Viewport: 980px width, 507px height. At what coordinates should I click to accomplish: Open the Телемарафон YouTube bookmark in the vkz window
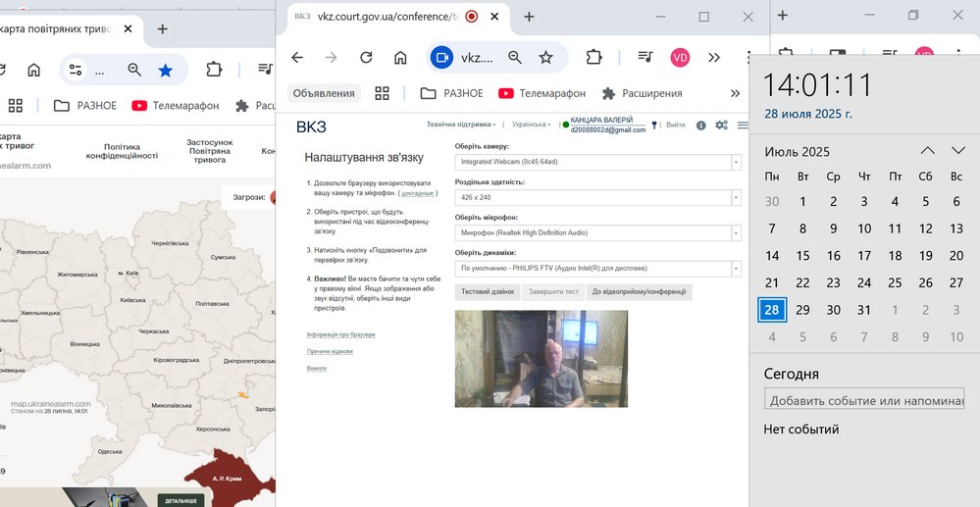(542, 93)
